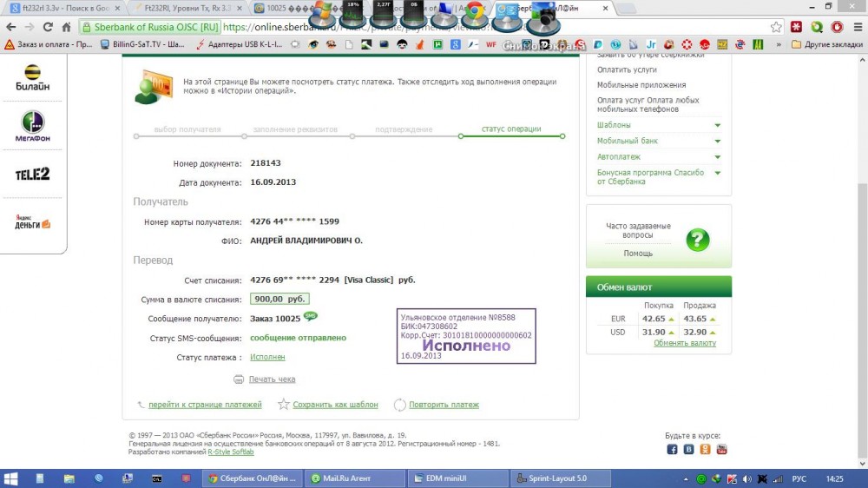The height and width of the screenshot is (488, 868).
Task: Open Sberbank Facebook page icon
Action: click(x=672, y=449)
